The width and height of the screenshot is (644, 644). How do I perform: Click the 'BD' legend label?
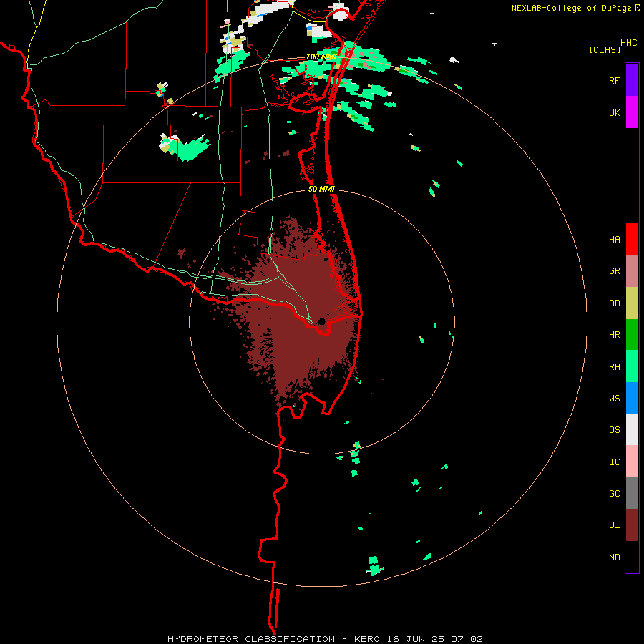(614, 303)
